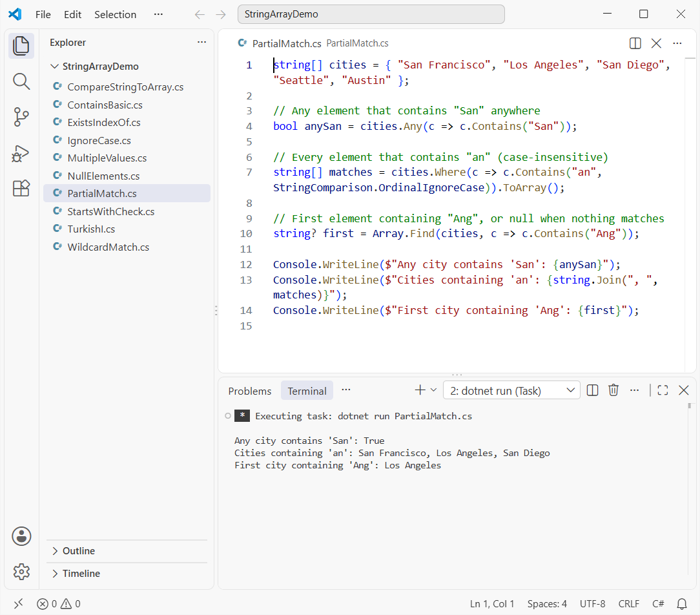Click the StringArrayDemo command center search box
The image size is (700, 615).
pyautogui.click(x=371, y=14)
